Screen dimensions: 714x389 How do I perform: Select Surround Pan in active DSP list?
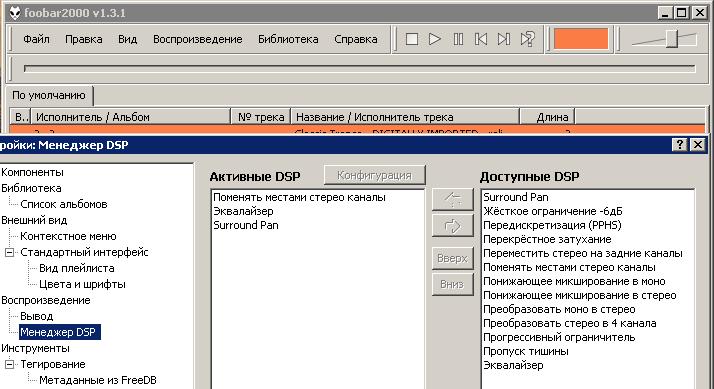pos(245,225)
